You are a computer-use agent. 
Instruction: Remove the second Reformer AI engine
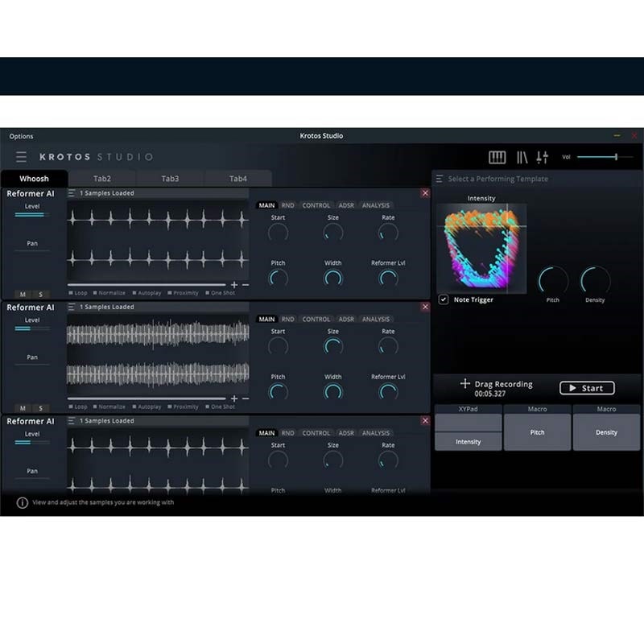tap(425, 307)
